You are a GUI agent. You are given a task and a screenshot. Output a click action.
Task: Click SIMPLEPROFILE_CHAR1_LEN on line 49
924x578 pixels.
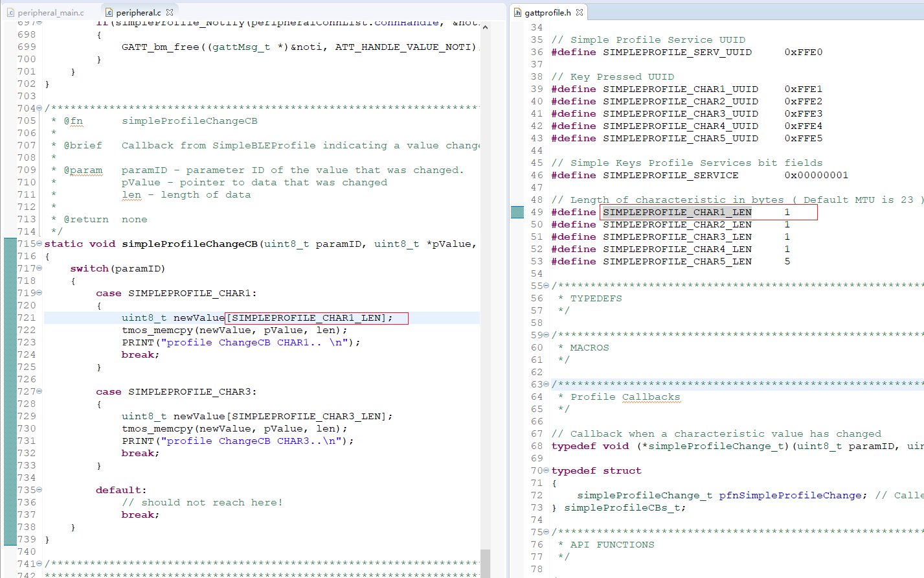pos(677,212)
